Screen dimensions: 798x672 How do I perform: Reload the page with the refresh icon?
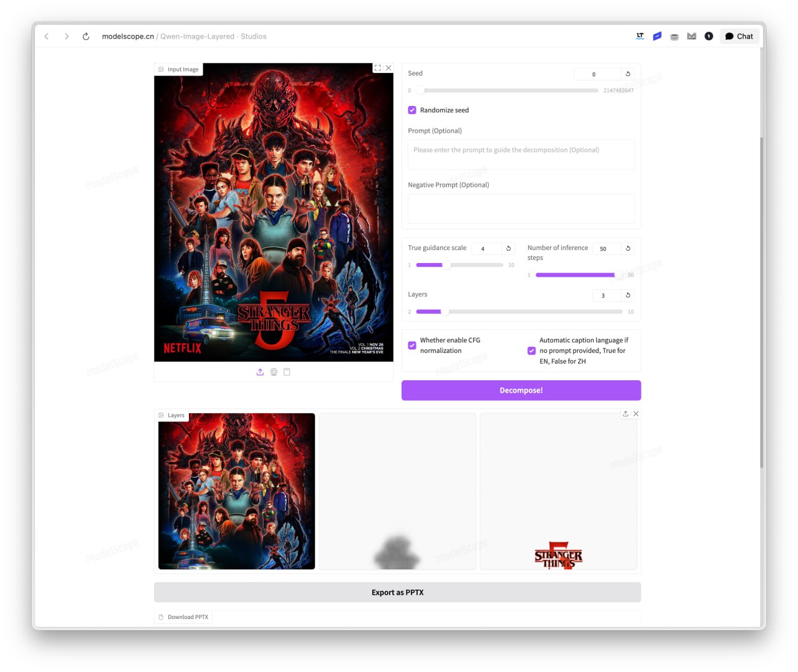tap(86, 36)
